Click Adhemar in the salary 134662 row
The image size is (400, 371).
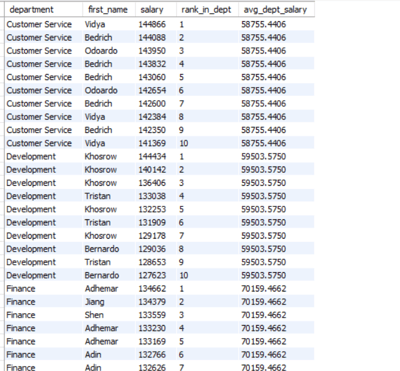101,289
